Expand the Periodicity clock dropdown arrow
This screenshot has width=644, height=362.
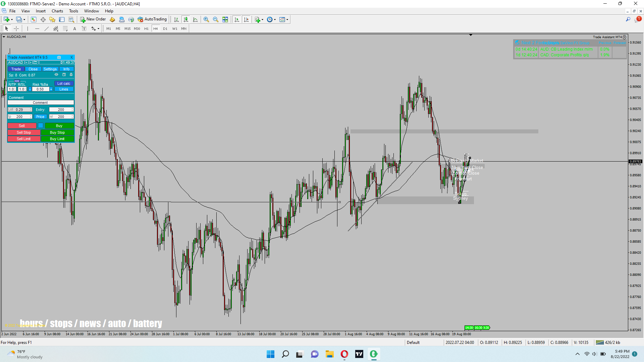point(275,19)
